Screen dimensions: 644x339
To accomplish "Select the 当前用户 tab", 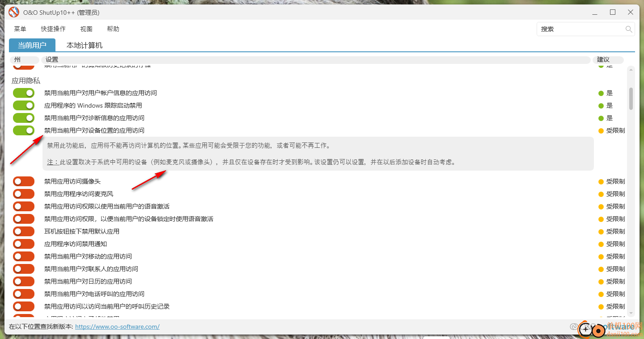I will [x=32, y=45].
